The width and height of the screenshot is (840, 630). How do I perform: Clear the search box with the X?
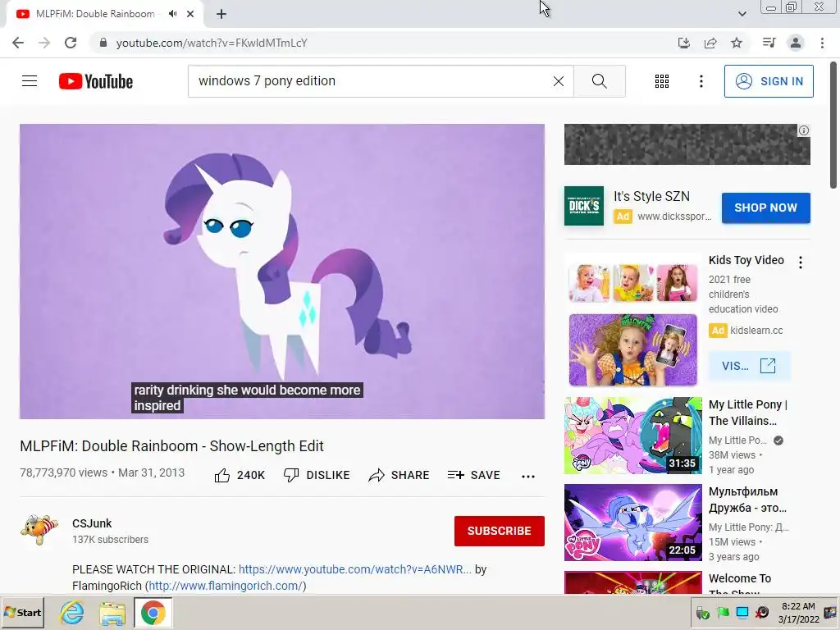558,81
